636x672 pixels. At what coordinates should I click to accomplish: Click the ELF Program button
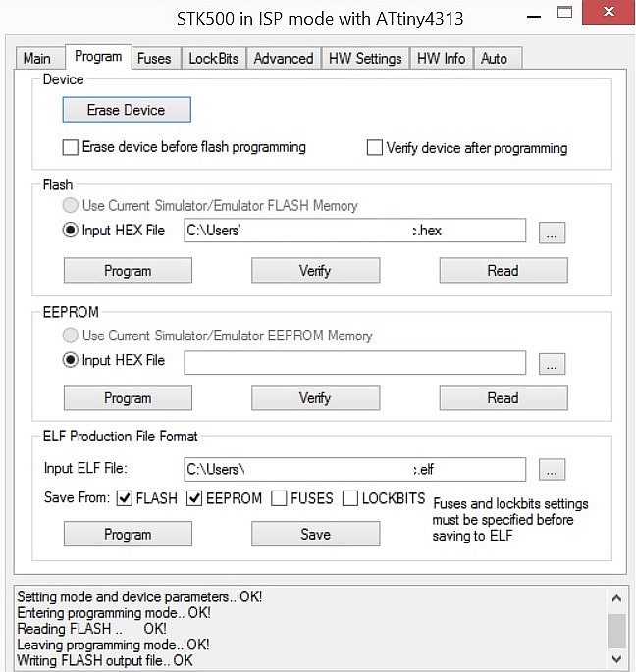click(128, 534)
